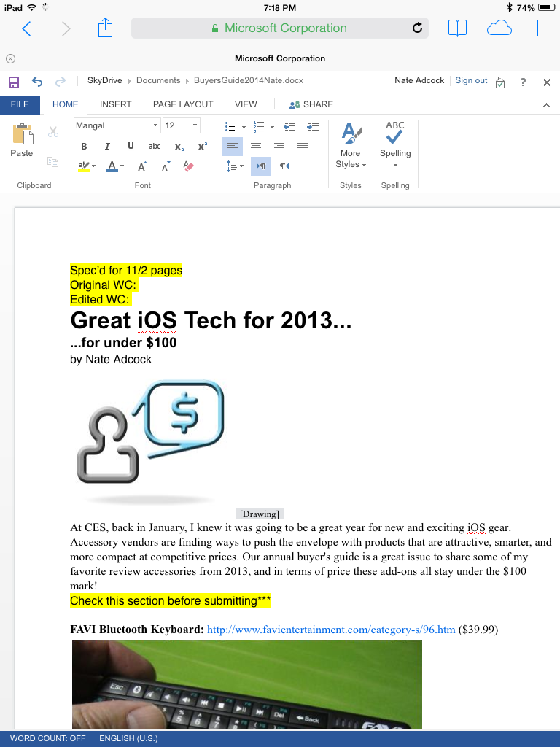This screenshot has width=560, height=747.
Task: Click the Copy icon
Action: pos(52,162)
